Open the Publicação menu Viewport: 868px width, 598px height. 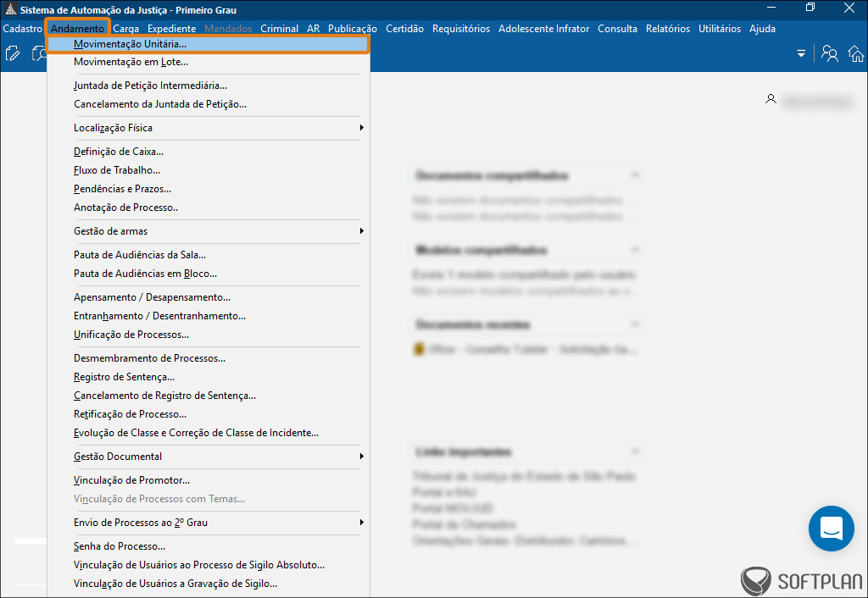point(353,28)
